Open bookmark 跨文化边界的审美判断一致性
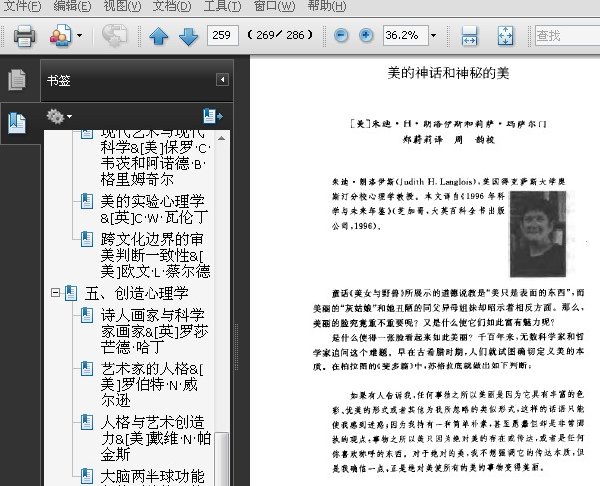 click(x=155, y=256)
